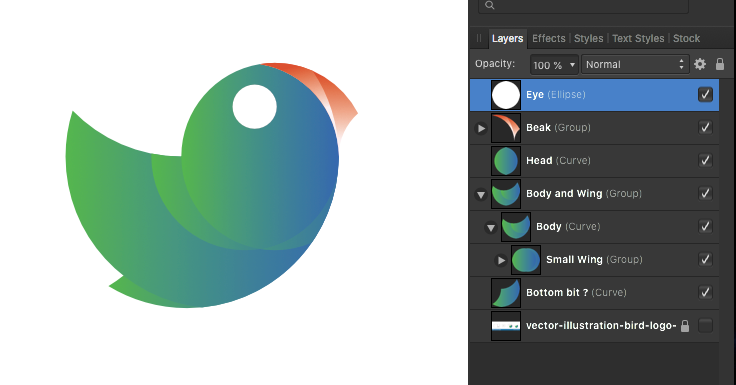
Task: Click the Opacity label
Action: (495, 63)
